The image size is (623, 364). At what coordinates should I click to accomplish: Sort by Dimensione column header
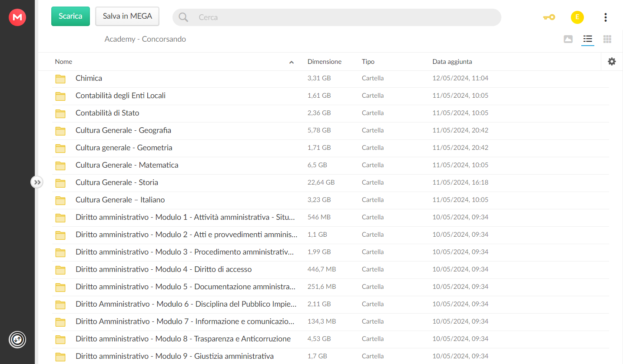point(325,62)
